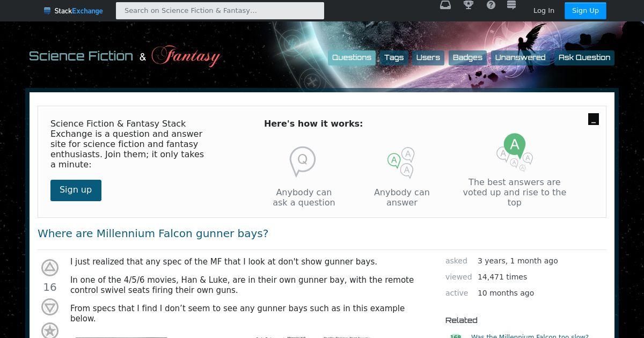The width and height of the screenshot is (644, 338).
Task: Click 'Anybody can answer' text
Action: (402, 197)
